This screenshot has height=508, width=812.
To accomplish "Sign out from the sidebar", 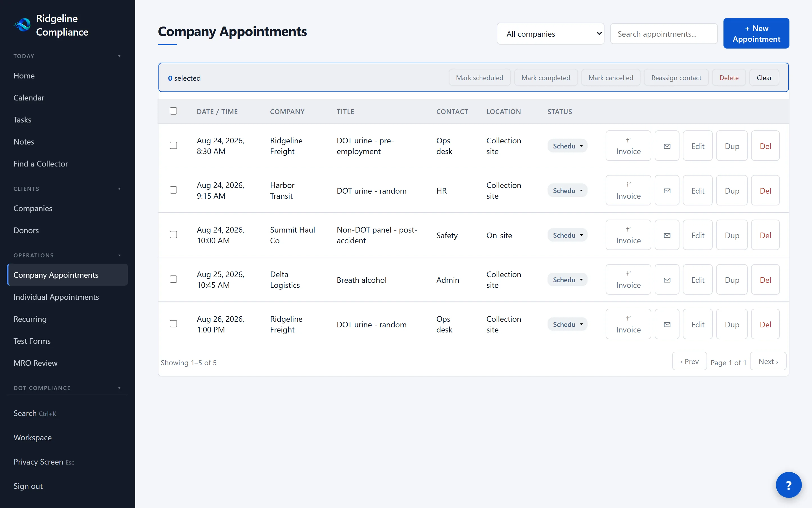I will pyautogui.click(x=67, y=486).
